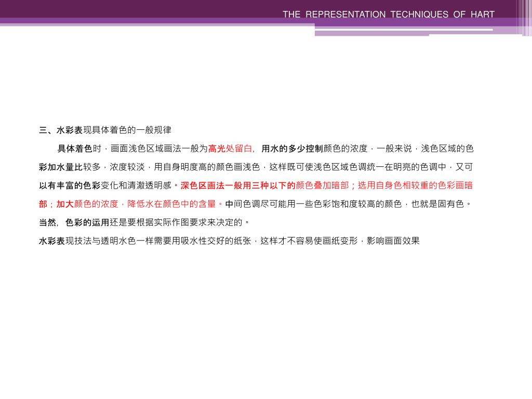Click the bold text '用水的多少控制'
Screen dimensions: 532x399
(292, 149)
